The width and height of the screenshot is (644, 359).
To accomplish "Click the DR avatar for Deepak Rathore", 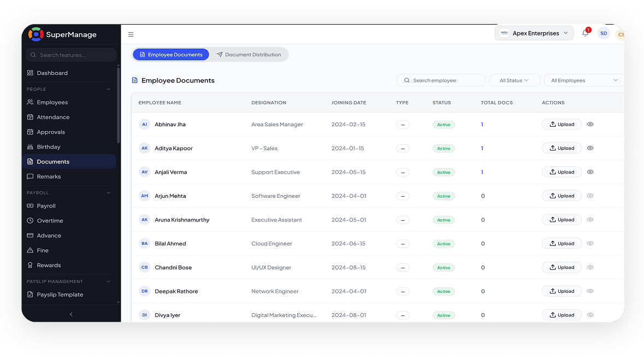I will point(145,291).
